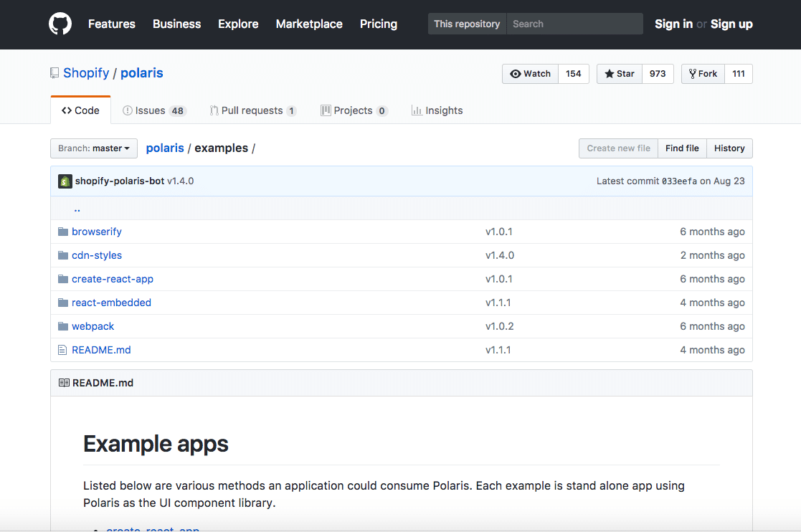Click the repository book icon beside Shopify

[54, 73]
